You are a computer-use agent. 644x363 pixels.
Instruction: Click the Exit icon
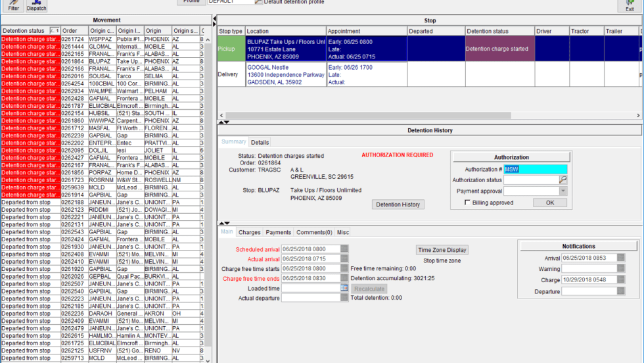630,6
